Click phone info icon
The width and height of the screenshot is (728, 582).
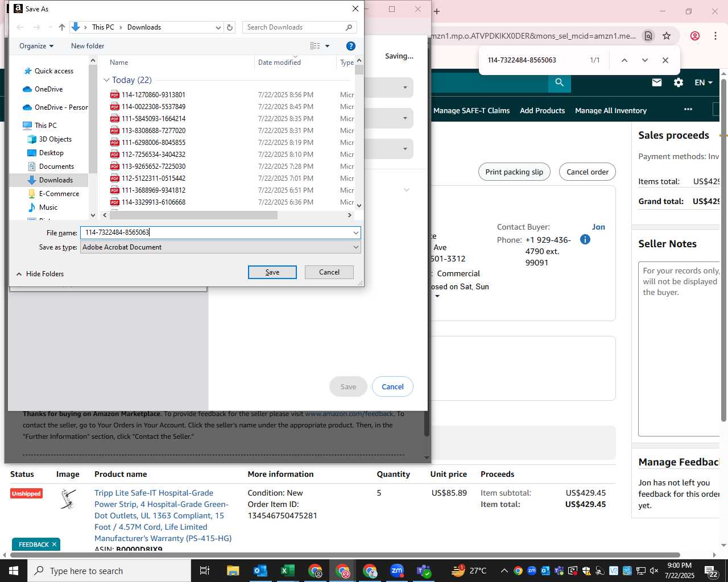point(585,239)
